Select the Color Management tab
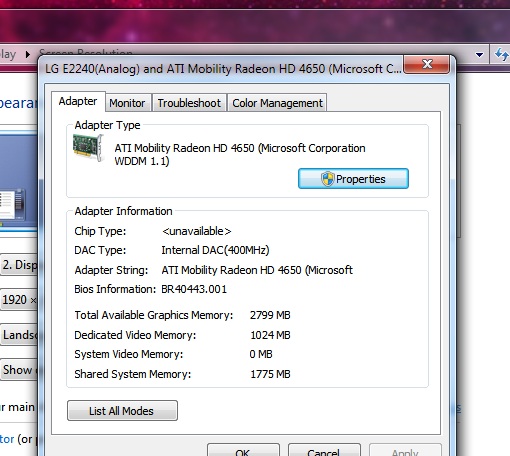This screenshot has width=510, height=456. [277, 103]
